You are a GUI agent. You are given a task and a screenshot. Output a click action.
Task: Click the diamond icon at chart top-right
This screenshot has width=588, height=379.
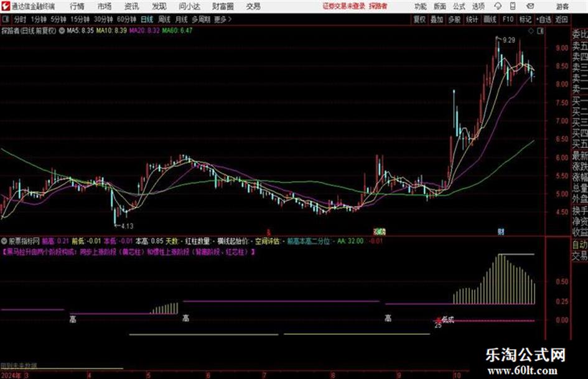click(531, 31)
